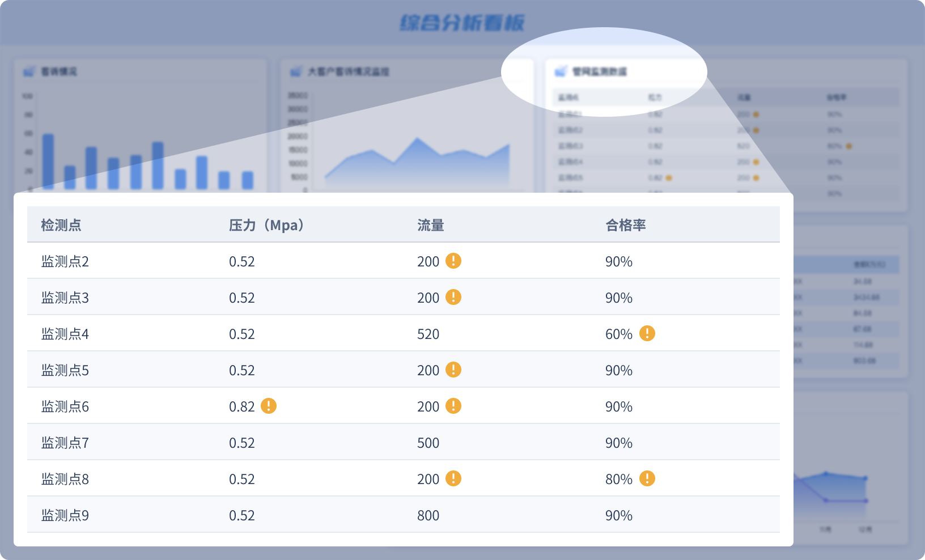Image resolution: width=925 pixels, height=560 pixels.
Task: Click the warning icon next to 80%
Action: 647,478
